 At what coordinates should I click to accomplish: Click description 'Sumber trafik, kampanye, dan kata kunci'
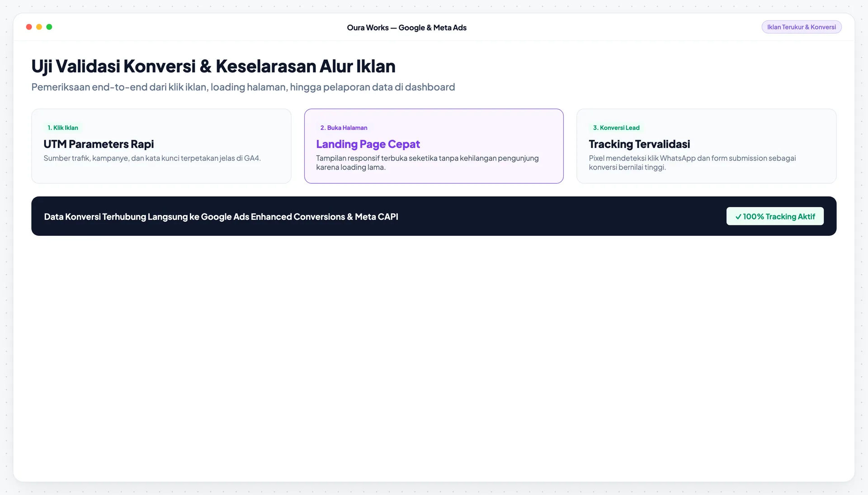(152, 158)
